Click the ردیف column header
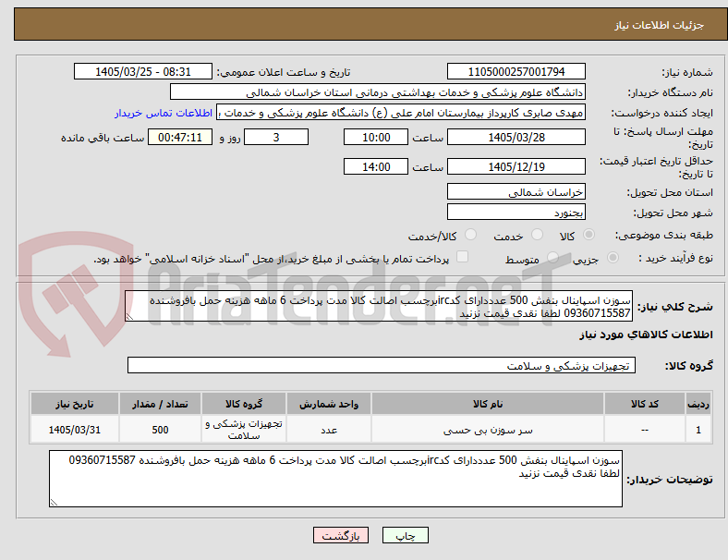The height and width of the screenshot is (560, 728). [x=698, y=404]
